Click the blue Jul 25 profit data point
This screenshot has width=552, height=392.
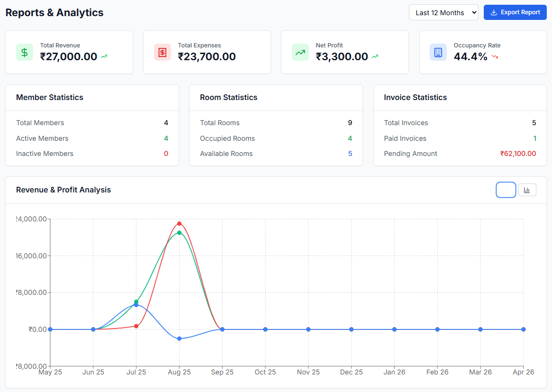tap(136, 305)
